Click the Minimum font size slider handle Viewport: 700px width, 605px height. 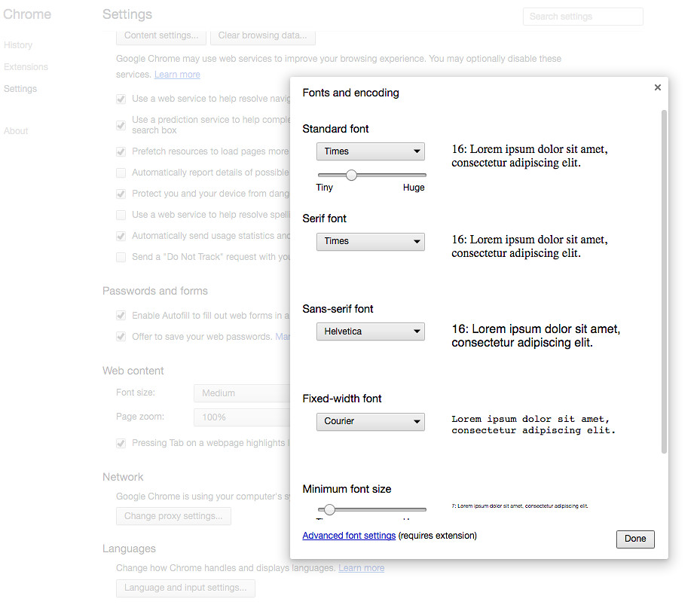(329, 509)
